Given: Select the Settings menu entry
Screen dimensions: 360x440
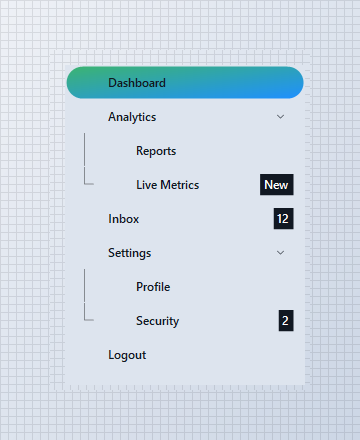Looking at the screenshot, I should (185, 253).
